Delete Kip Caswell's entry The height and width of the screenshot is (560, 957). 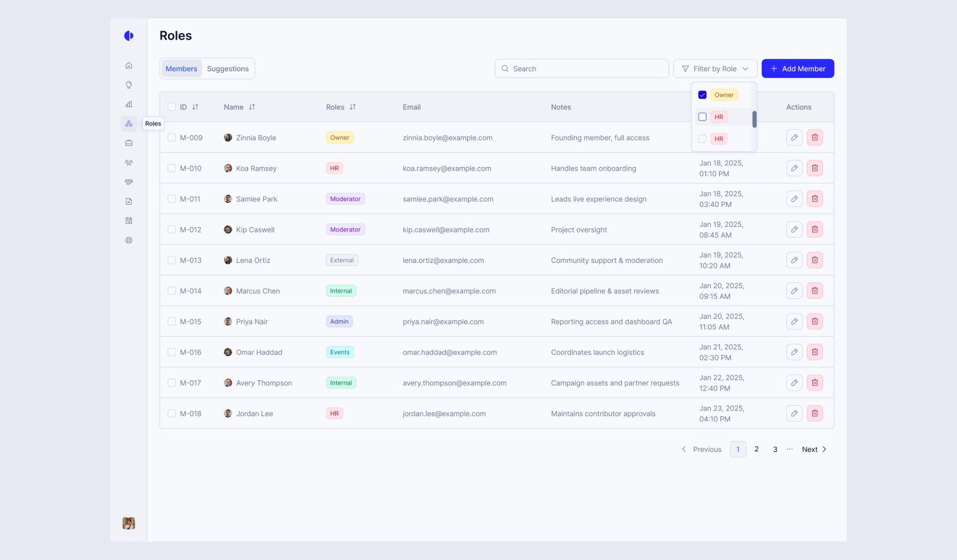pos(814,229)
